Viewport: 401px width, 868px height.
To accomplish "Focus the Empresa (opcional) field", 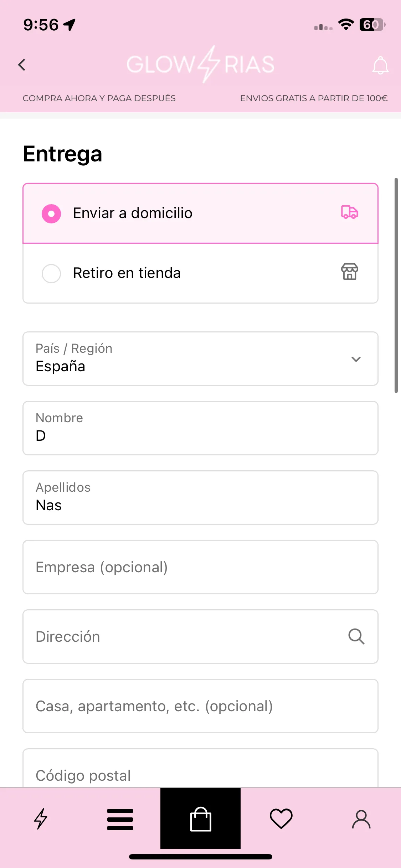I will point(200,567).
